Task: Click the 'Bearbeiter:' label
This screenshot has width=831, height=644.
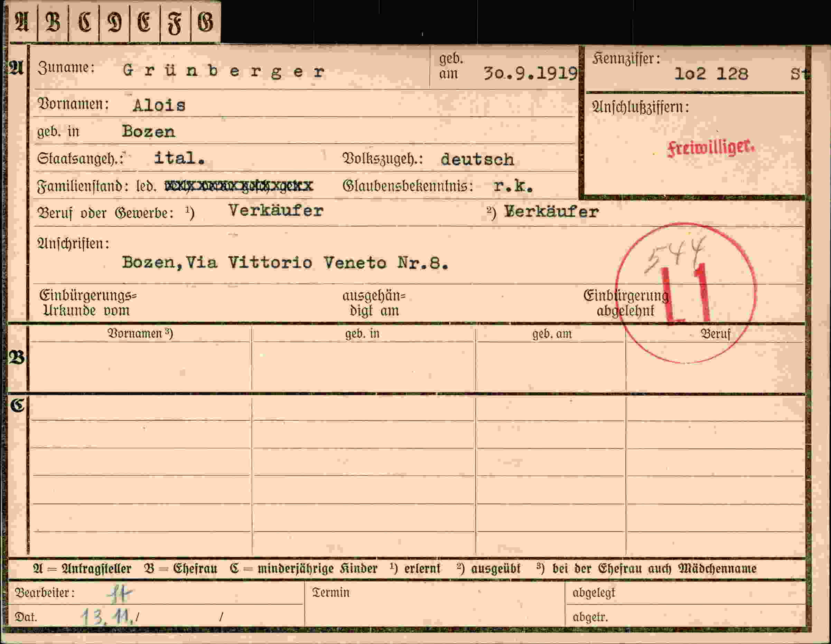Action: (x=45, y=593)
